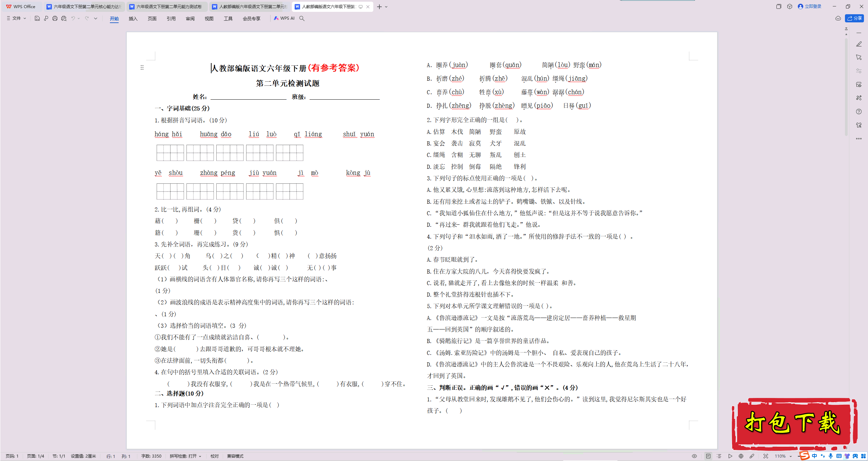Click the paragraph drag handle beside title
This screenshot has width=868, height=461.
[142, 67]
